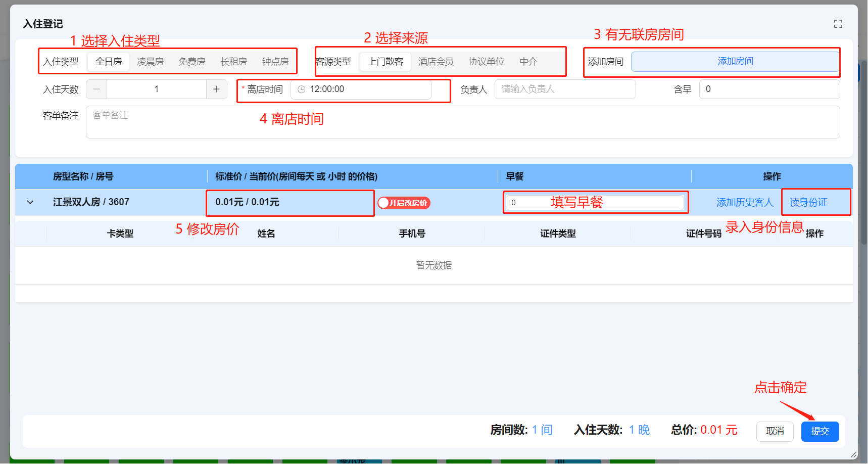Click 读身份证 to read ID card
This screenshot has width=868, height=464.
point(808,203)
